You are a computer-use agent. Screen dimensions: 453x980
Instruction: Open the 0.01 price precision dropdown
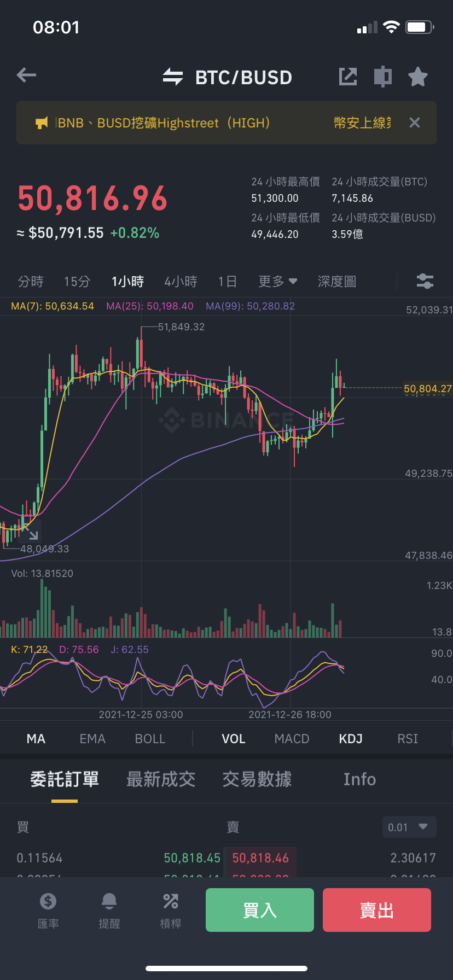click(x=409, y=827)
